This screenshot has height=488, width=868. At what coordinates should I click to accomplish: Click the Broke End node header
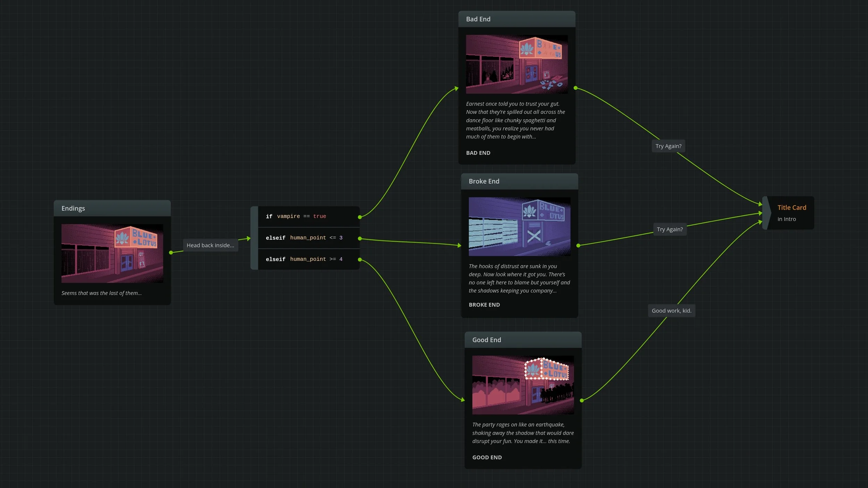519,181
